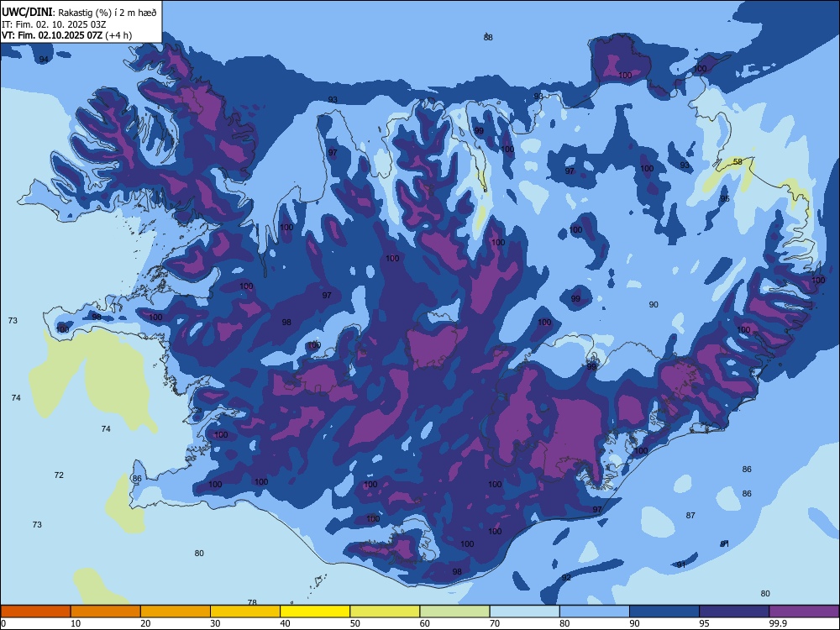Image resolution: width=840 pixels, height=630 pixels.
Task: Click the '50' legend tick label
Action: (x=354, y=623)
